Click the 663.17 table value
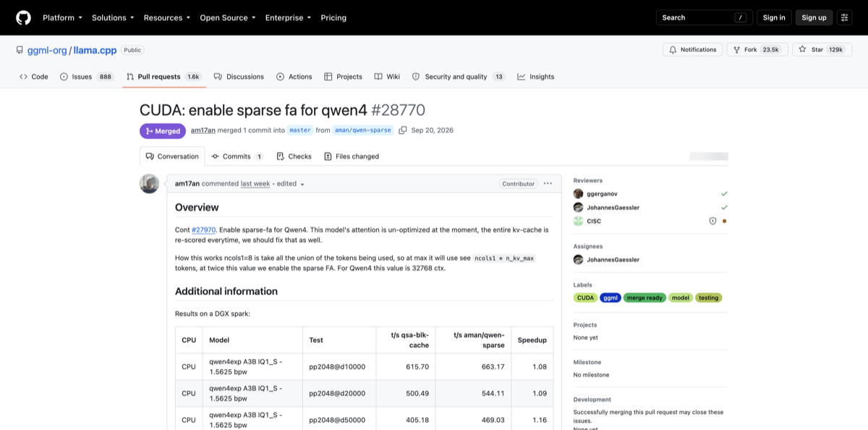 pos(493,367)
